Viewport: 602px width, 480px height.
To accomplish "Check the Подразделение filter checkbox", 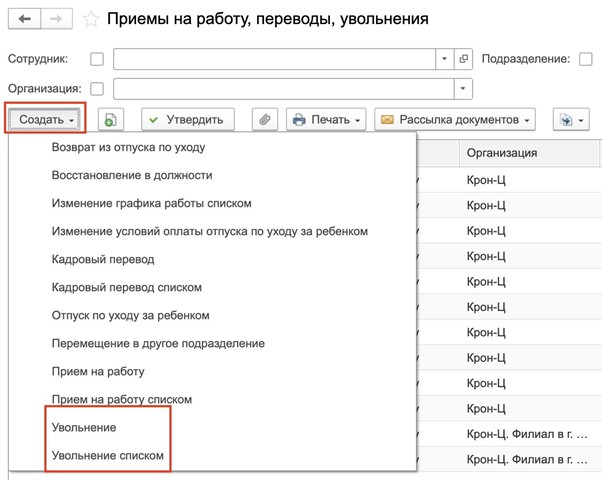I will pos(585,59).
